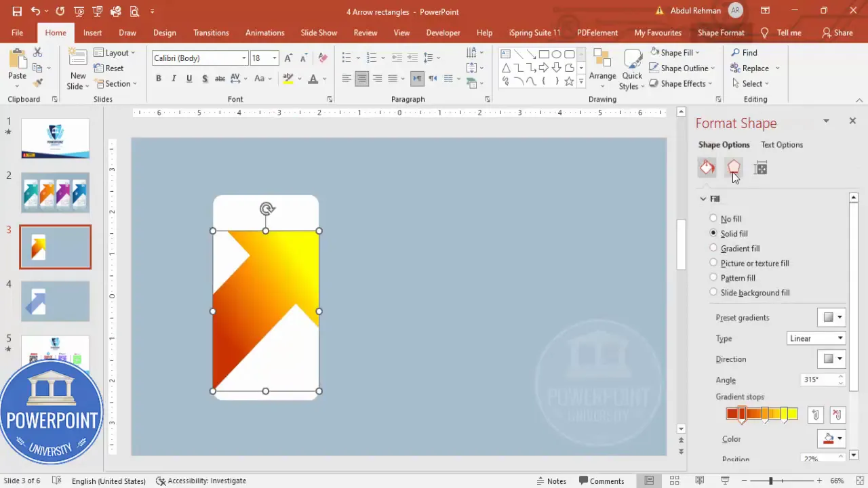Screen dimensions: 868x488
Task: Toggle Underline formatting
Action: 189,79
